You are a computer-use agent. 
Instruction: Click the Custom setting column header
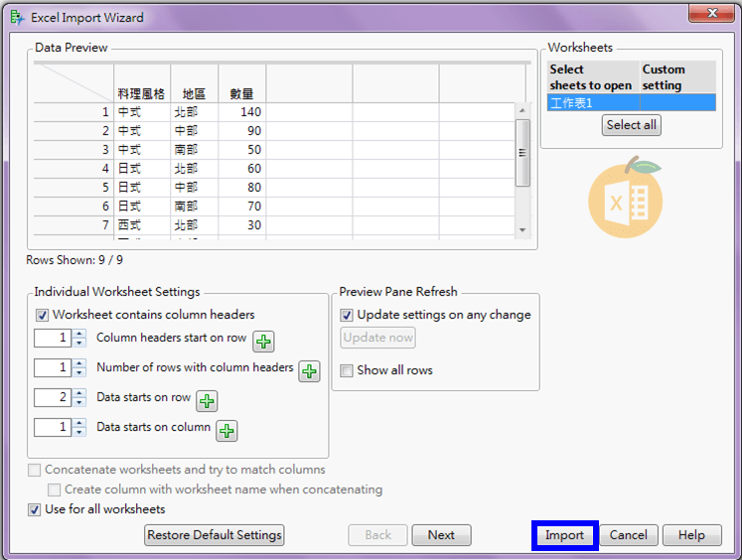pos(677,77)
